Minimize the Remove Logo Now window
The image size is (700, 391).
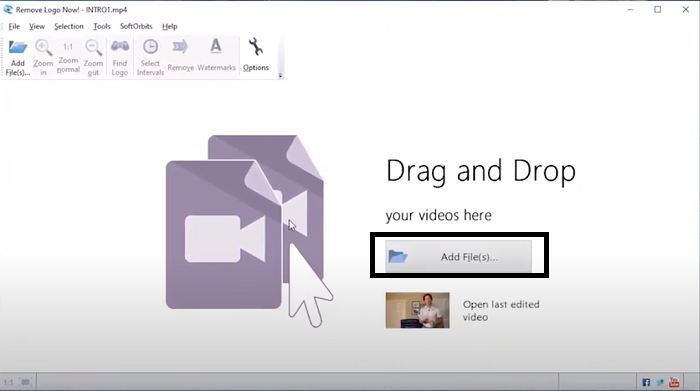[630, 9]
